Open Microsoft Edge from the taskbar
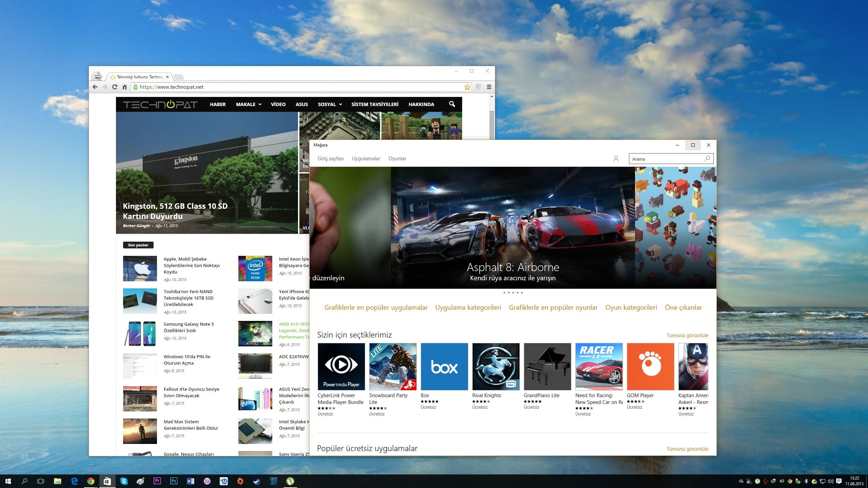 (x=74, y=481)
